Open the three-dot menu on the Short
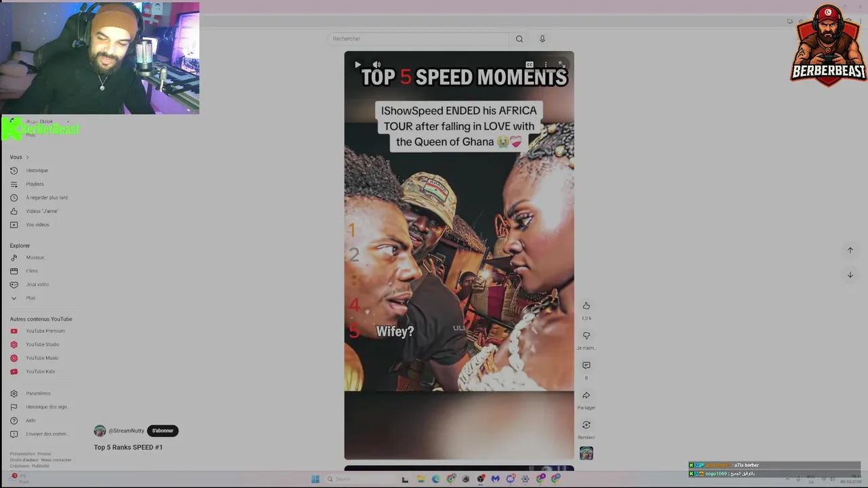Screen dimensions: 868x488 coord(546,65)
